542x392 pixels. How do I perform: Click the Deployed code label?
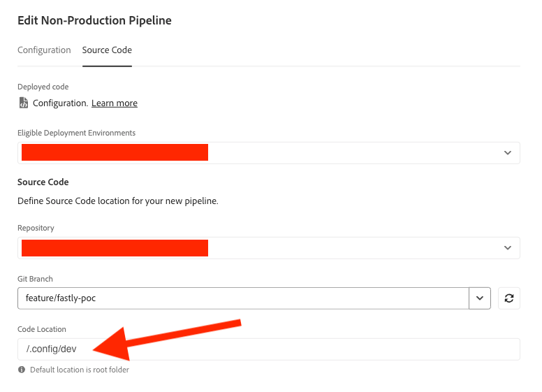coord(43,87)
